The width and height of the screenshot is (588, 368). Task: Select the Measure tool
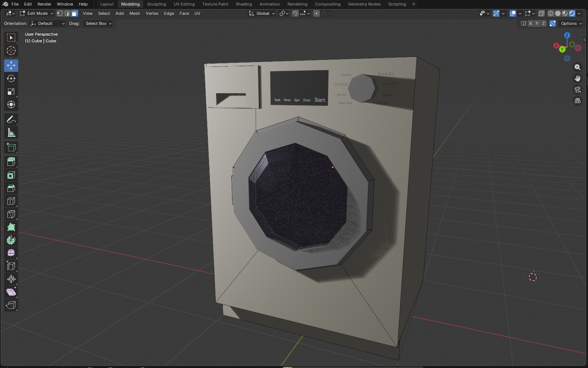point(11,132)
